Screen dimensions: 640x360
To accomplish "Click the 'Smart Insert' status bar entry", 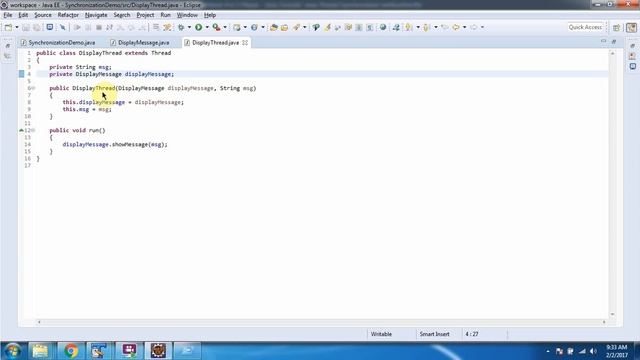I will pos(434,334).
